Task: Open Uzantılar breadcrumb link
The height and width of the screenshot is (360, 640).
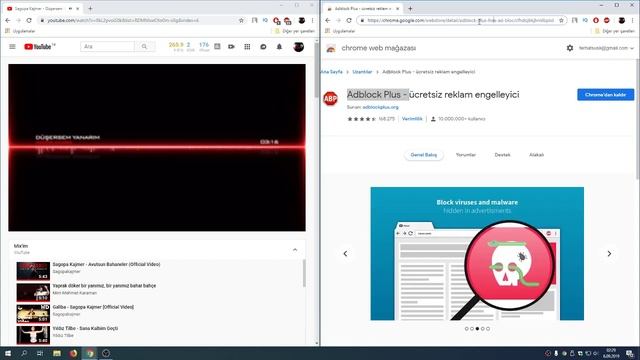Action: (x=362, y=72)
